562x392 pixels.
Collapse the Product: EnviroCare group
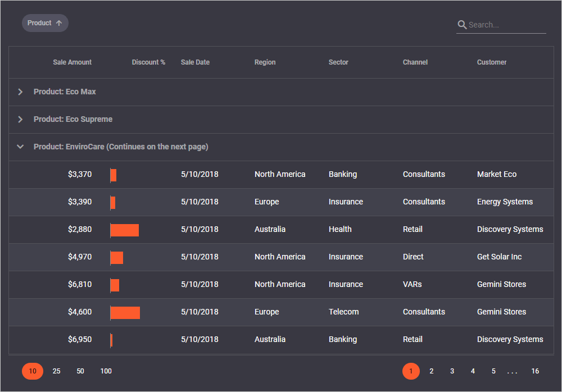coord(20,147)
